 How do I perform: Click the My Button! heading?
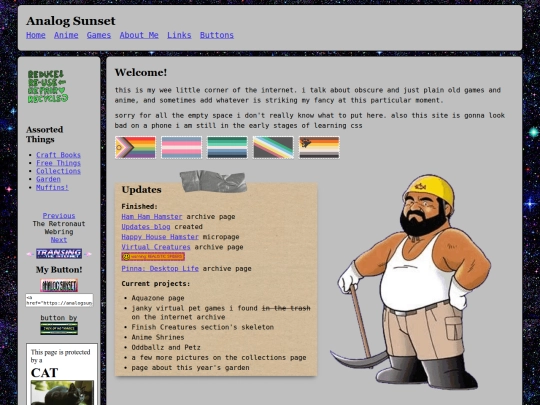click(59, 270)
